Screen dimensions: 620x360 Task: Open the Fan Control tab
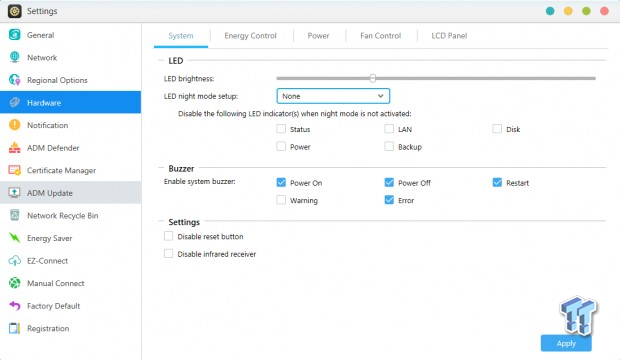click(380, 36)
